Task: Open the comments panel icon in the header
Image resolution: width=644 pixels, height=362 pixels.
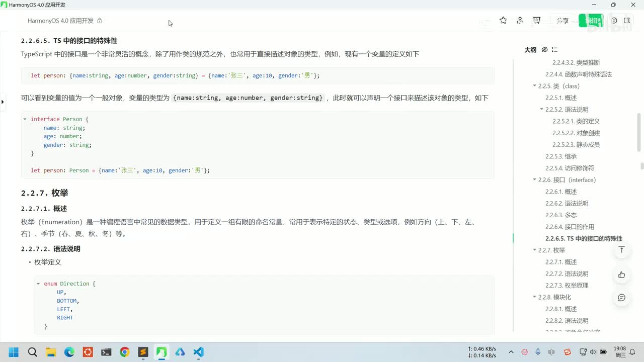Action: pyautogui.click(x=614, y=21)
